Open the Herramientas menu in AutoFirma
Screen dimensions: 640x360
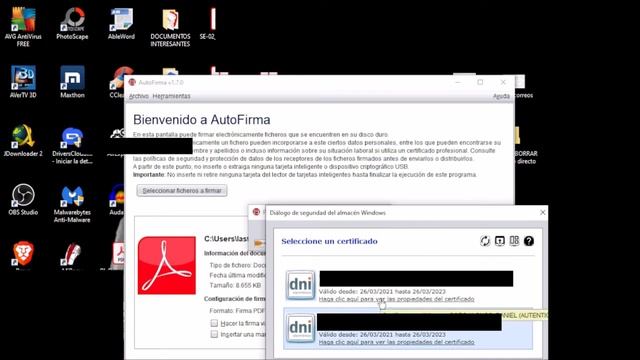(x=171, y=96)
